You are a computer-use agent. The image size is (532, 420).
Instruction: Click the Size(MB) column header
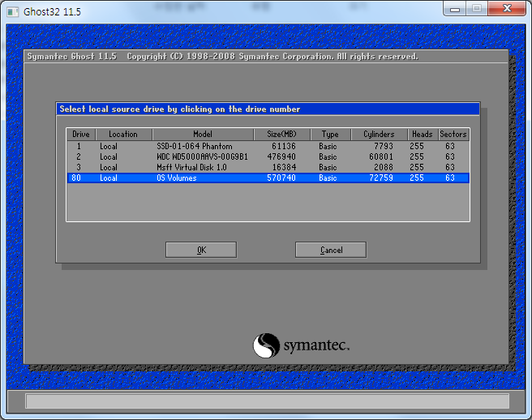pos(281,135)
